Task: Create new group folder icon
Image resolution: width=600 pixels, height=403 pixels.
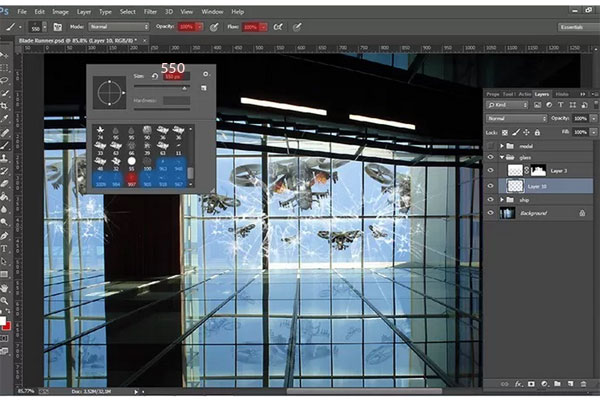Action: (x=557, y=383)
